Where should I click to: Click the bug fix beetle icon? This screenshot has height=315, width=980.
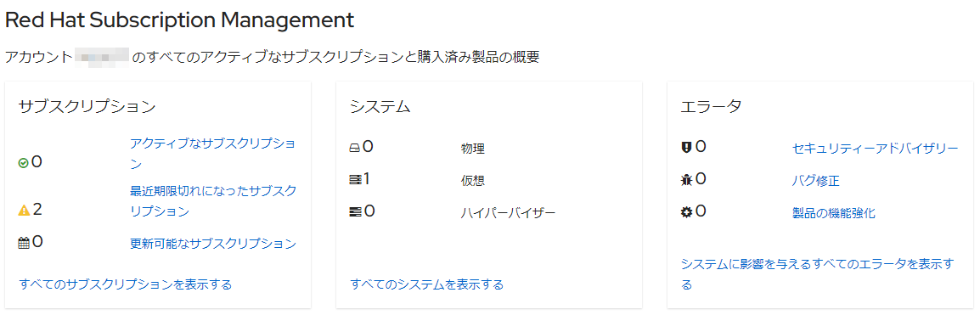tap(686, 180)
